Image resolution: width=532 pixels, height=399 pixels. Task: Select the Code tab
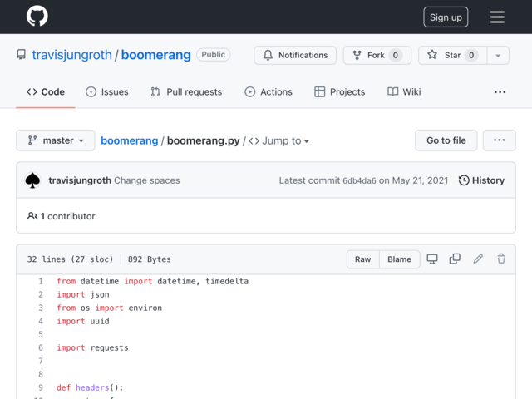coord(46,92)
